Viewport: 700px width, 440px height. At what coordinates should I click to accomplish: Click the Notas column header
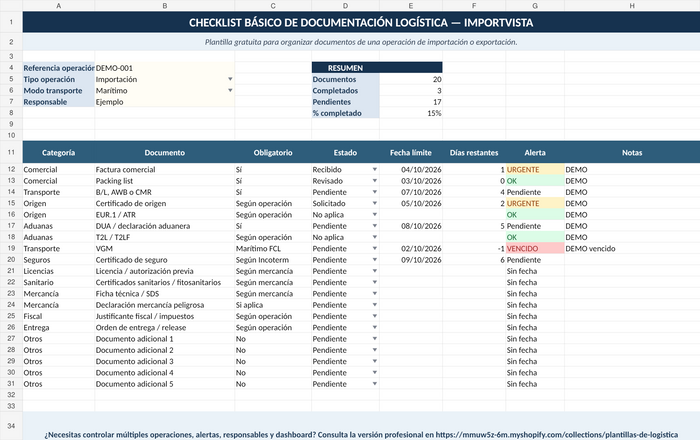632,152
